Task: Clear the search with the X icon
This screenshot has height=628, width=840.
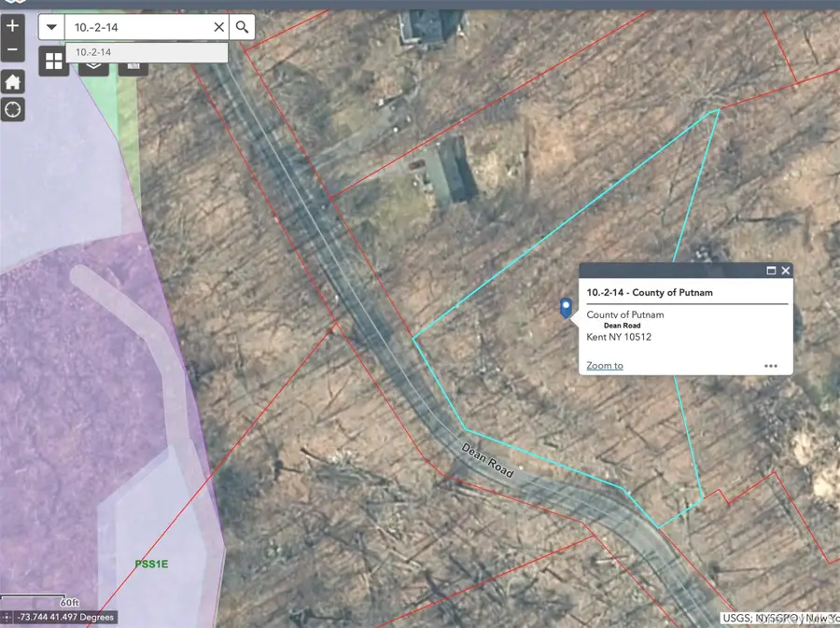Action: pos(218,26)
